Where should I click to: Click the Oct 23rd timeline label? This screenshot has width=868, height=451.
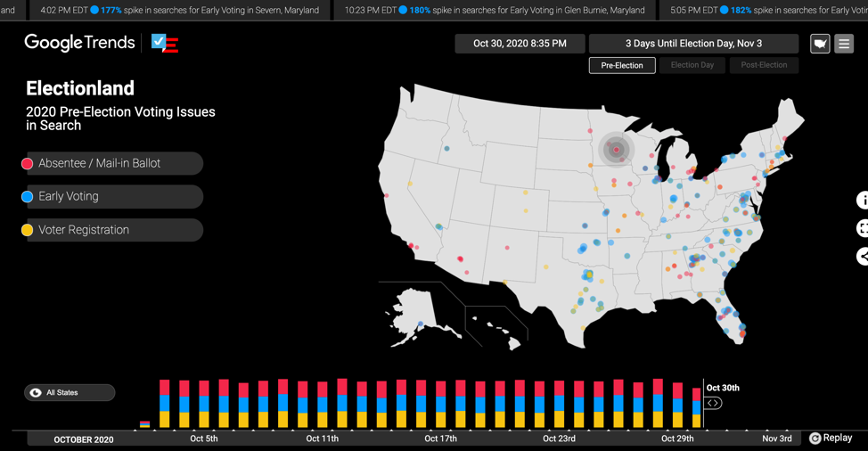coord(559,439)
